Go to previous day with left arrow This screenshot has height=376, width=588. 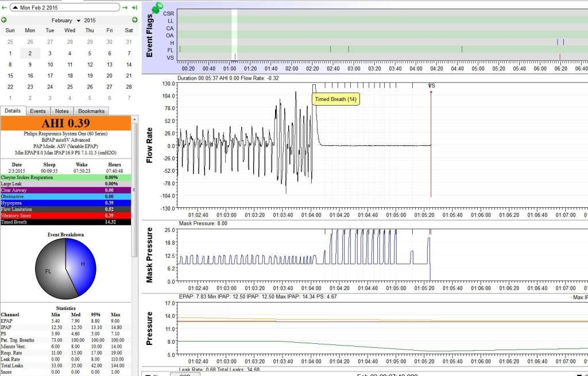(x=5, y=7)
